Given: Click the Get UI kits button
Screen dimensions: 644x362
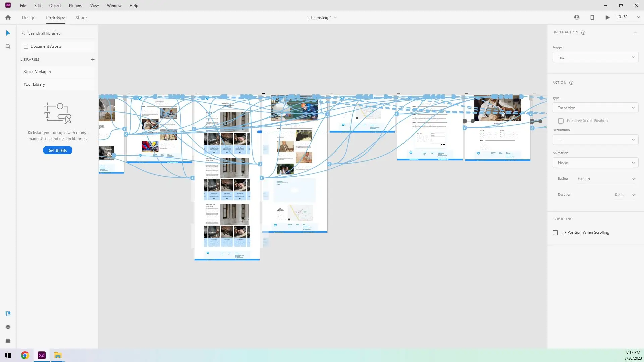Looking at the screenshot, I should [x=58, y=150].
